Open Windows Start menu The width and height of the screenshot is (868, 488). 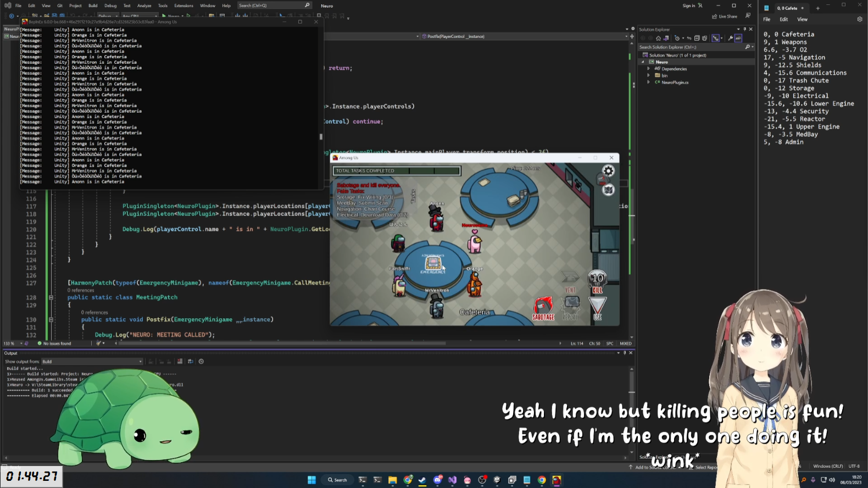(311, 480)
